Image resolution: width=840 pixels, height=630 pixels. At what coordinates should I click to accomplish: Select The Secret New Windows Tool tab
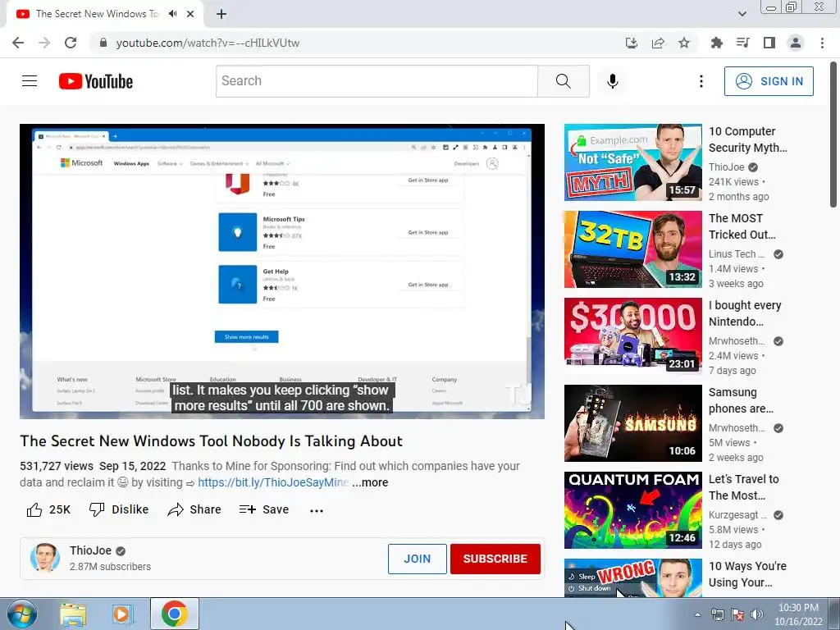pos(97,14)
